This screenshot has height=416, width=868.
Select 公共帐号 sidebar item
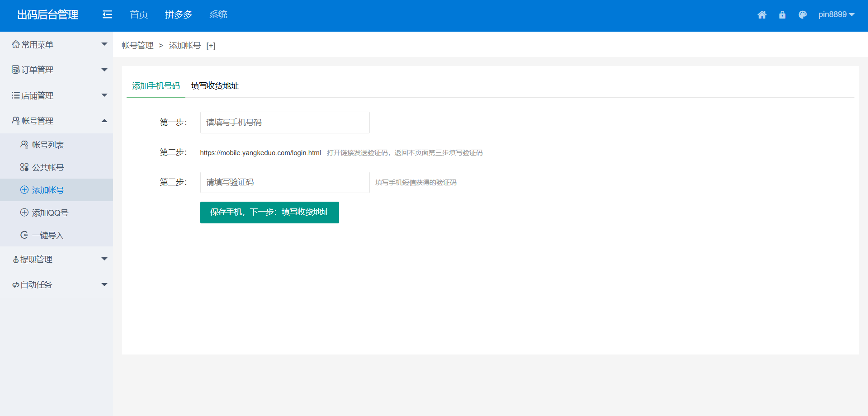point(47,167)
